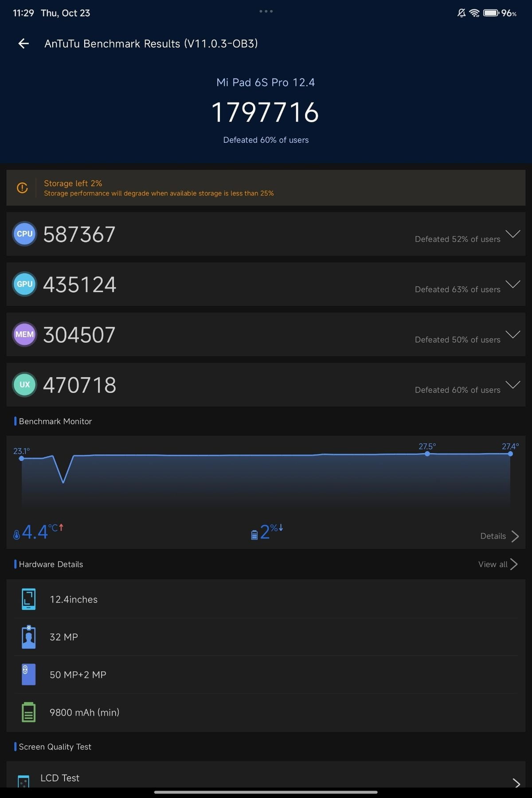Tap the 12.4inches screen size icon
Screen dimensions: 532x798
29,599
